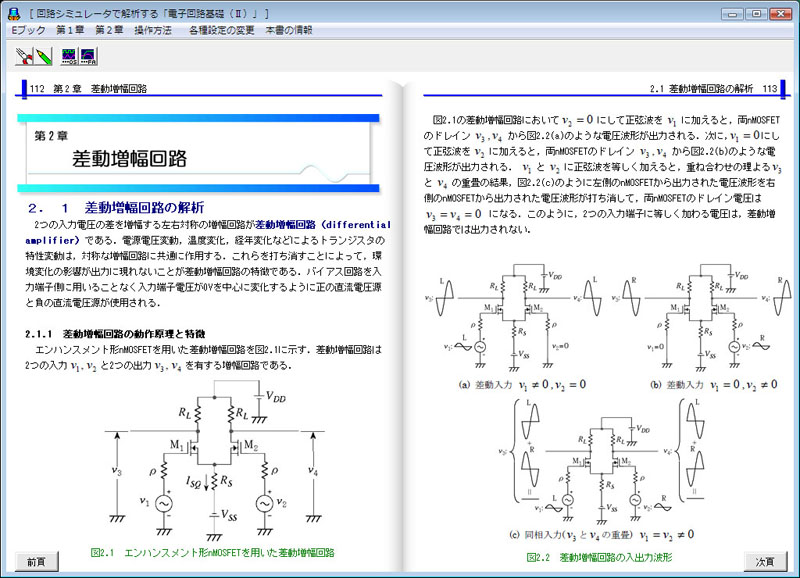Click the v3 output label in Figure 2.1
800x578 pixels.
pos(117,471)
